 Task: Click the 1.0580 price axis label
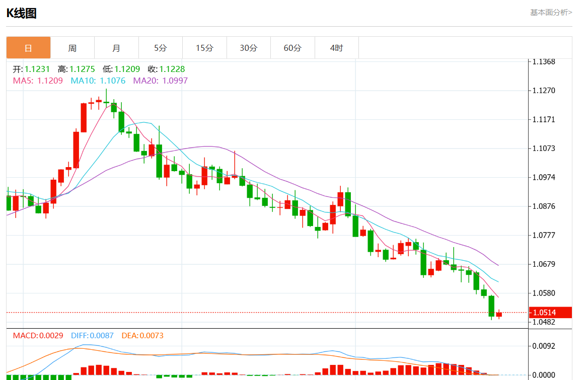pos(544,293)
